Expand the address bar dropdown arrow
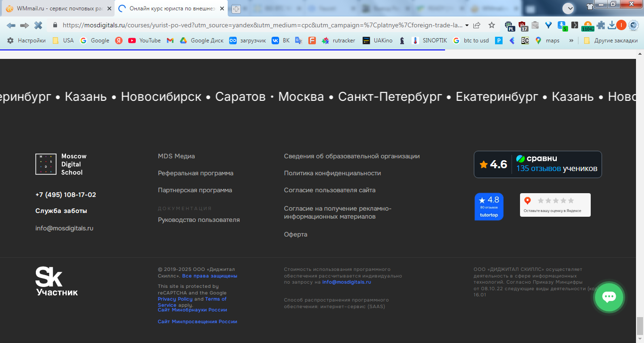Viewport: 644px width, 343px height. click(x=467, y=25)
